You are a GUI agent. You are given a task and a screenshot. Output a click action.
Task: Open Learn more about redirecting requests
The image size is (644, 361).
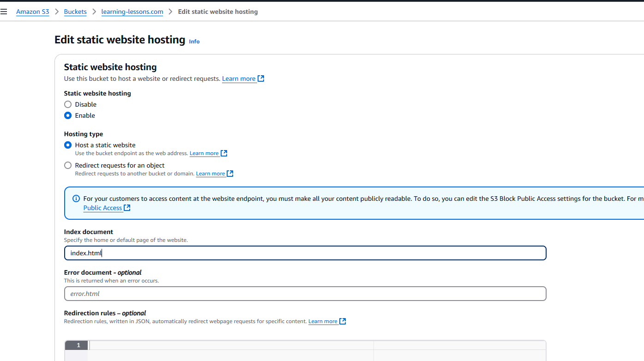211,174
